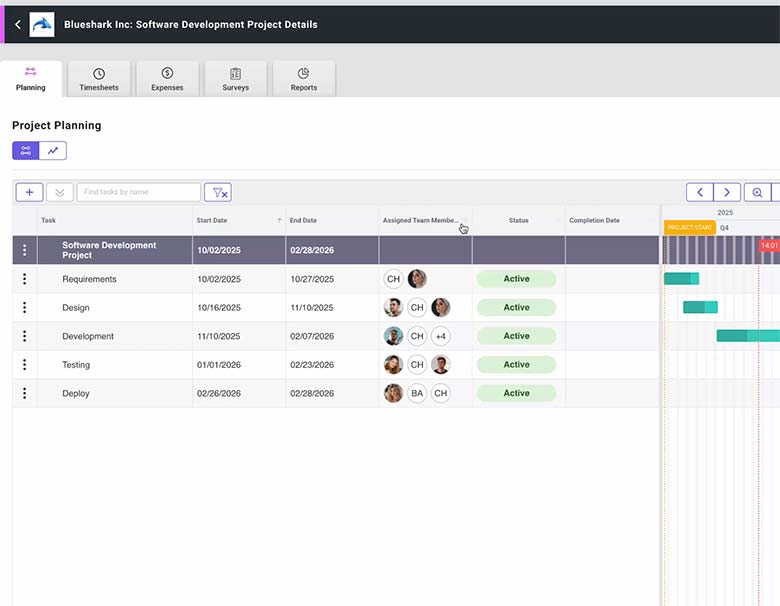Open the Design row options menu
This screenshot has height=606, width=780.
click(24, 307)
